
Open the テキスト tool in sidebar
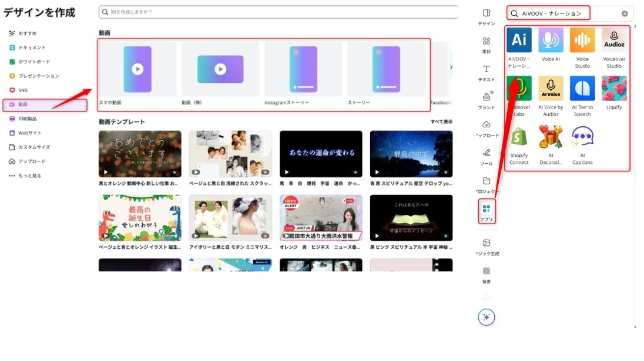click(x=487, y=72)
